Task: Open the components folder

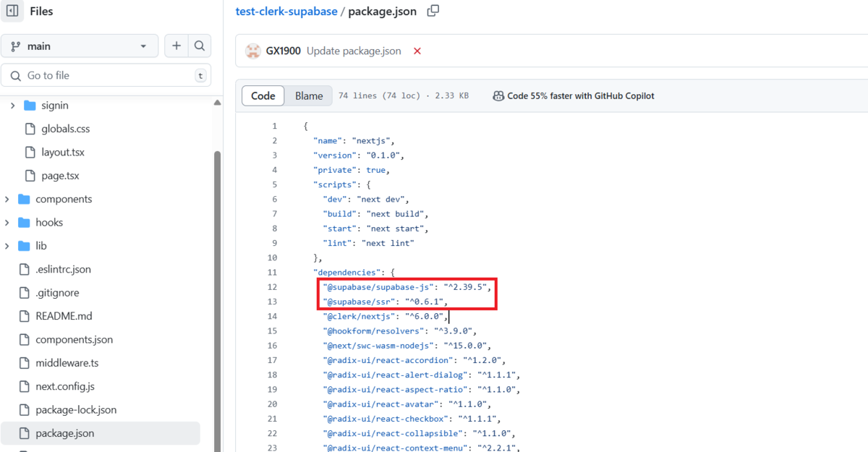Action: coord(64,199)
